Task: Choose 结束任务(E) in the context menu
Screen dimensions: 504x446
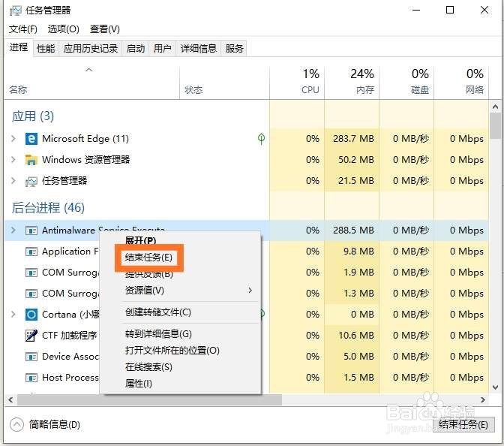Action: [x=148, y=258]
